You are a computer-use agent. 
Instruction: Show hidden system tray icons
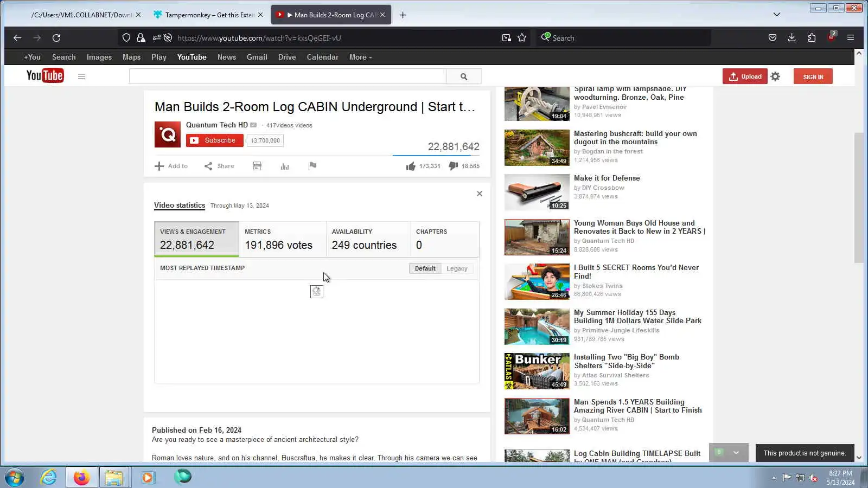tap(774, 478)
